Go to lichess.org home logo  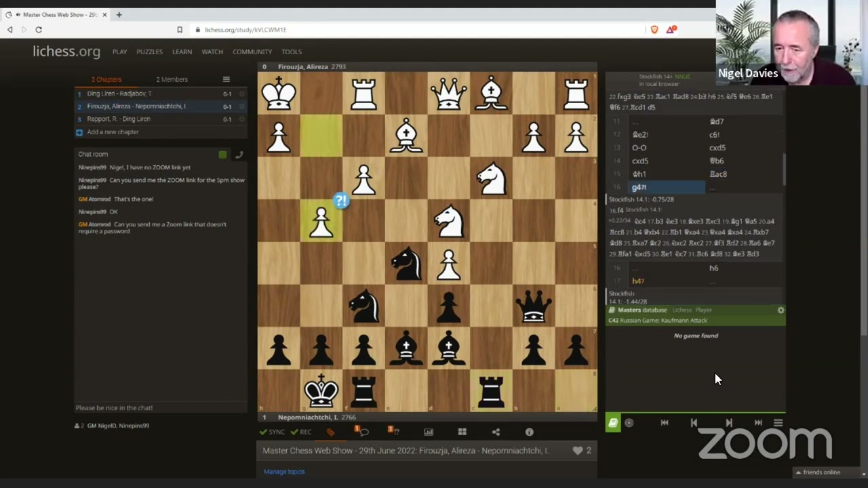point(66,51)
